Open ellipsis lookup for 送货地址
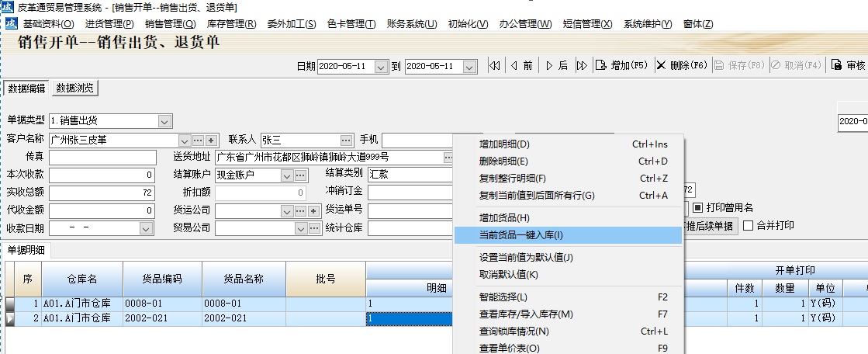This screenshot has height=354, width=868. (448, 158)
